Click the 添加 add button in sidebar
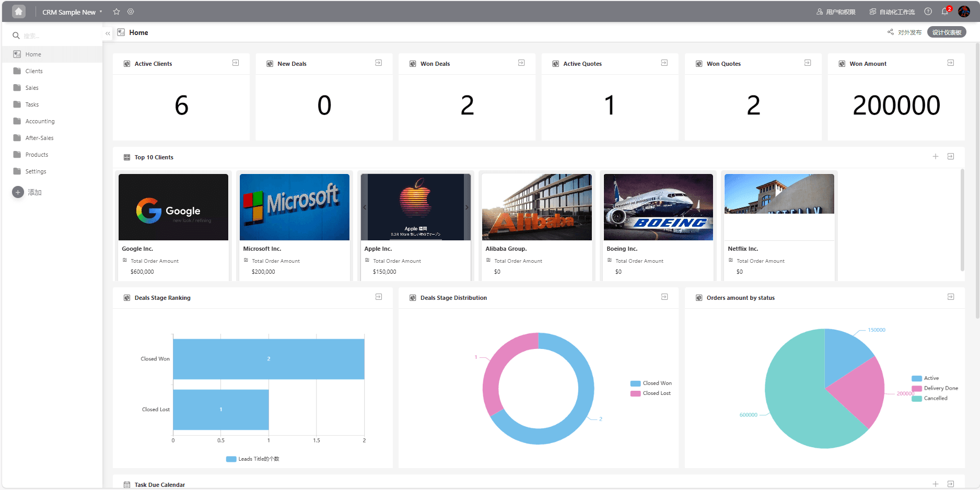The width and height of the screenshot is (980, 490). pos(27,192)
